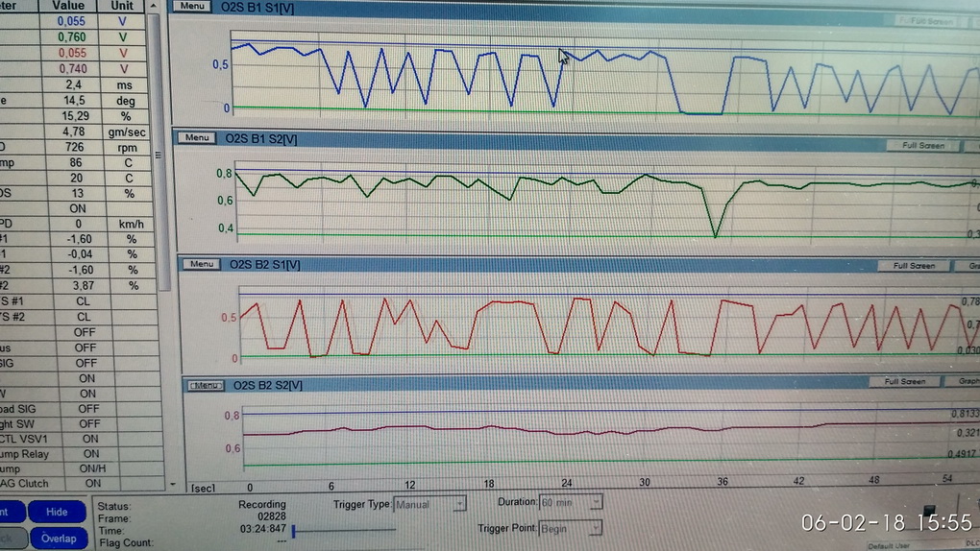
Task: Expand O2S B1 S2 graph to Full Screen
Action: pos(923,146)
